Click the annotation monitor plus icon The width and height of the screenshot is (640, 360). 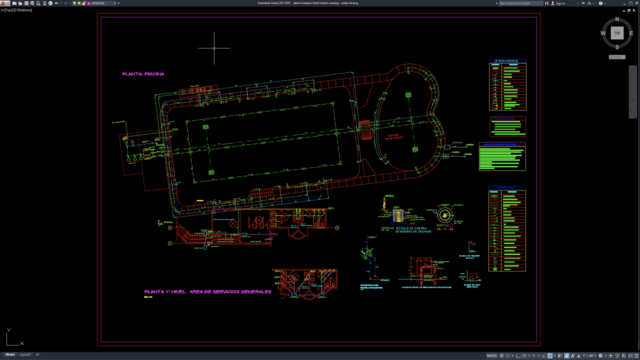(x=611, y=356)
